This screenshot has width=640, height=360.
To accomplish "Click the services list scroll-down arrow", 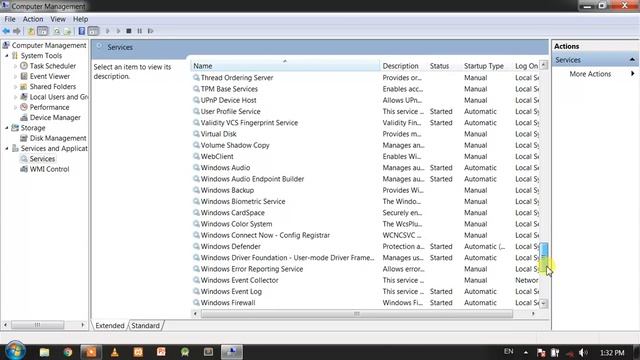I will (x=544, y=303).
